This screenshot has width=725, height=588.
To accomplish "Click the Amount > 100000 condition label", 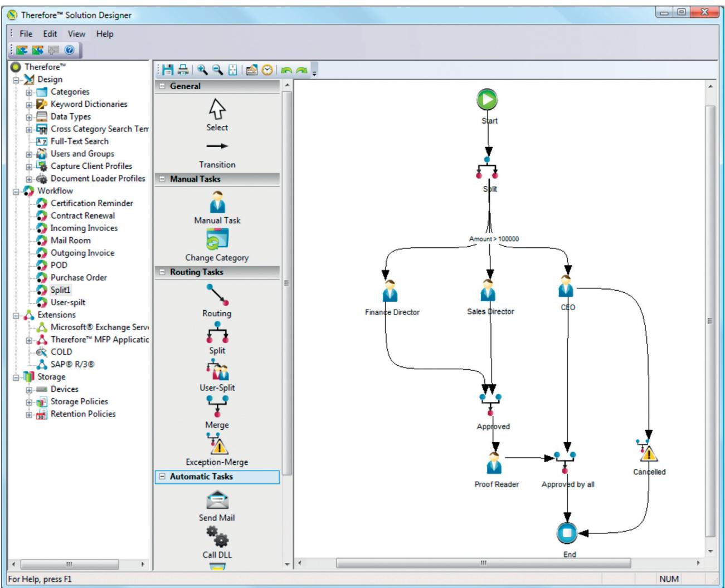I will (494, 239).
